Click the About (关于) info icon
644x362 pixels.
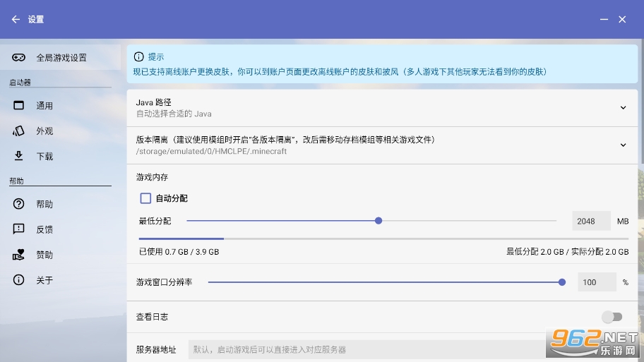19,280
